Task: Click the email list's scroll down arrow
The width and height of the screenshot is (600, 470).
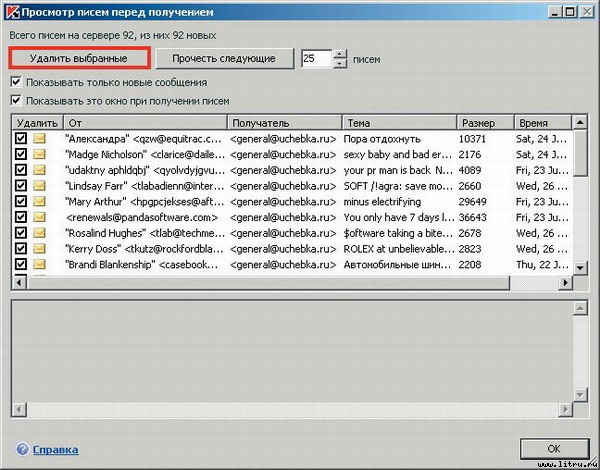Action: point(580,269)
